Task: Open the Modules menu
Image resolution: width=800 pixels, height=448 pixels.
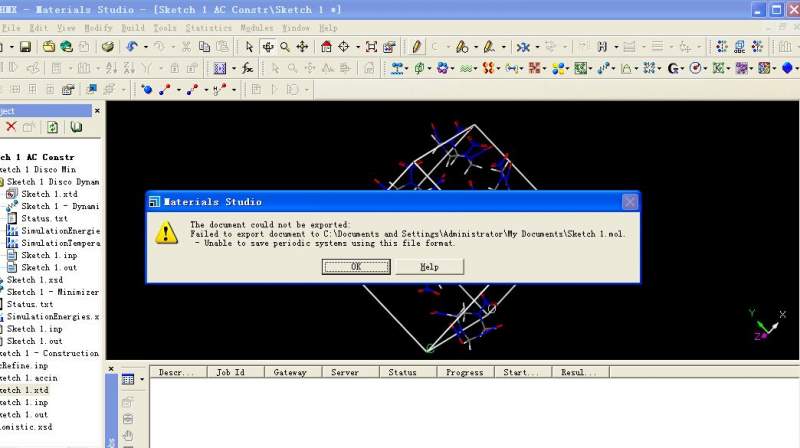Action: [x=256, y=28]
